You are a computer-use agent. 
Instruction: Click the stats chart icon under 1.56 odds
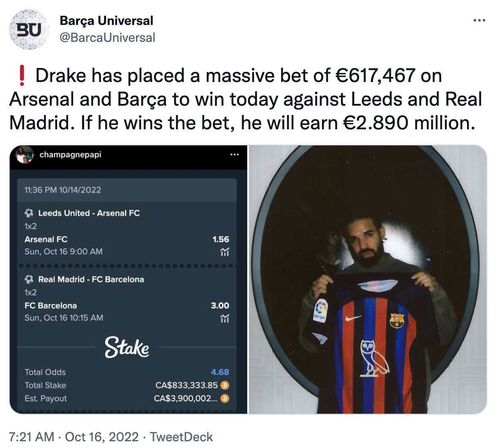tap(225, 252)
